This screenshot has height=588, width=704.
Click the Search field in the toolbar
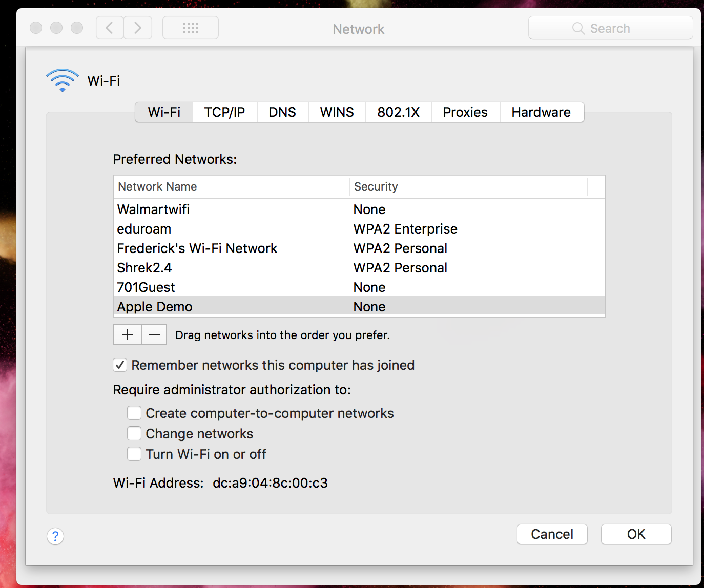click(610, 28)
